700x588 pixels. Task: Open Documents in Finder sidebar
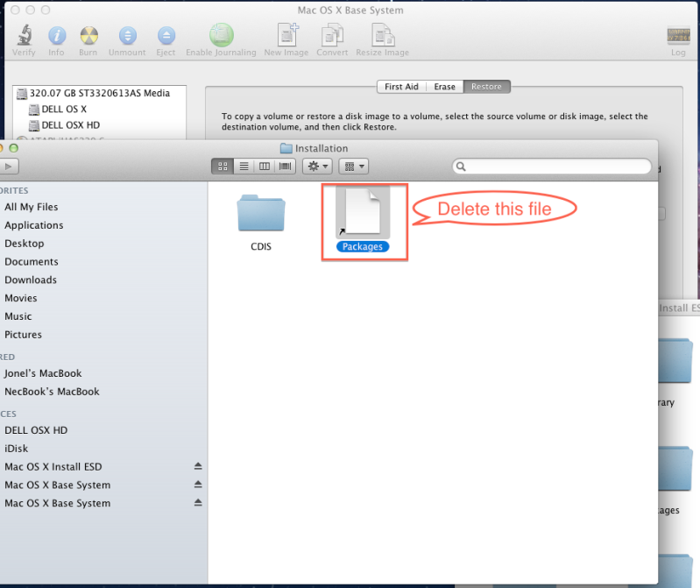(32, 262)
